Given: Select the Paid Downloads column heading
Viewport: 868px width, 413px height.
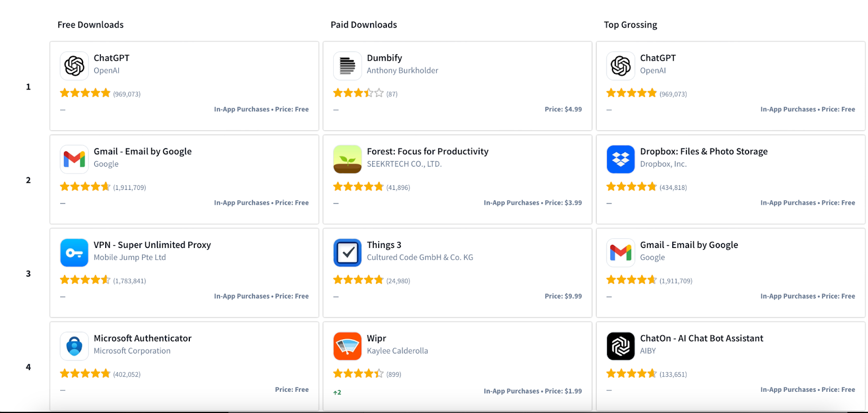Looking at the screenshot, I should 364,25.
